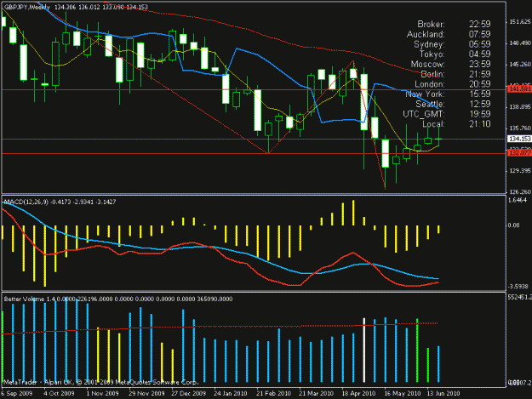Image resolution: width=532 pixels, height=399 pixels.
Task: Click the Berlin time value 21:59
Action: pos(479,74)
